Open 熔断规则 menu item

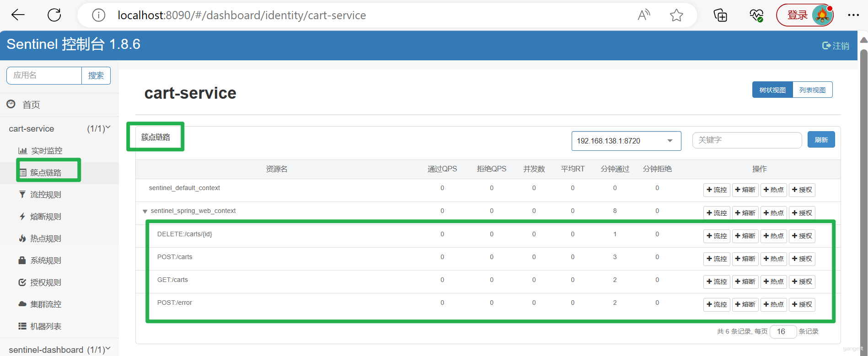(46, 217)
